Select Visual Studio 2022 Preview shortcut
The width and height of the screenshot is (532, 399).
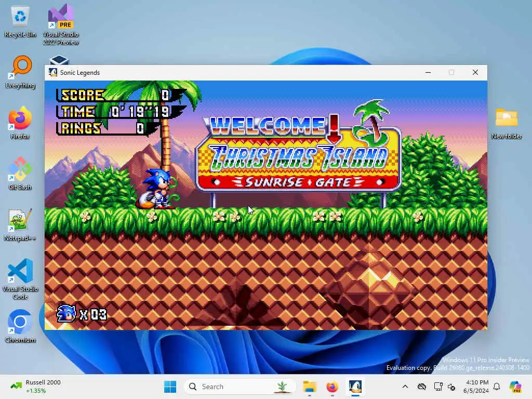(61, 24)
